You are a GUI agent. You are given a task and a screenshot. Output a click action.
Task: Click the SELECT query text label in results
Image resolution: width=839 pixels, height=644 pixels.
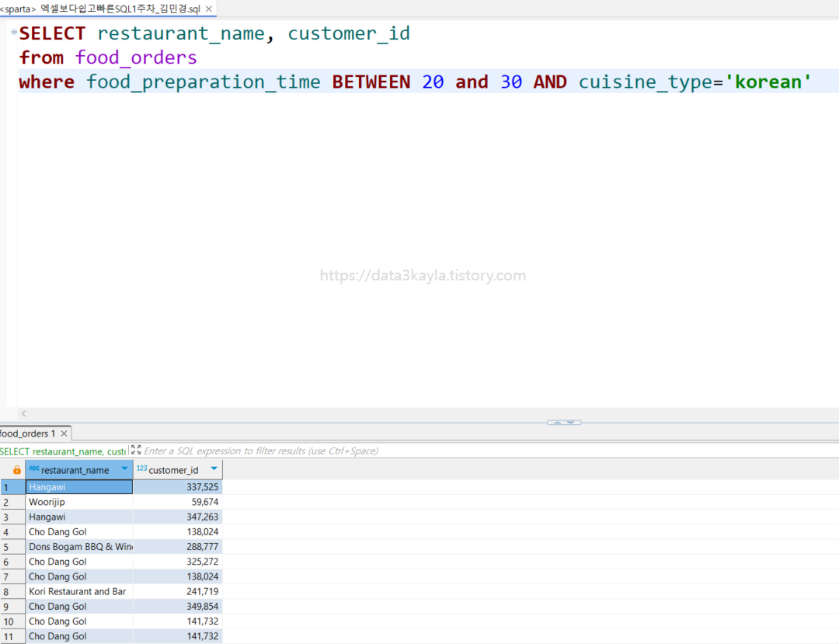click(63, 451)
